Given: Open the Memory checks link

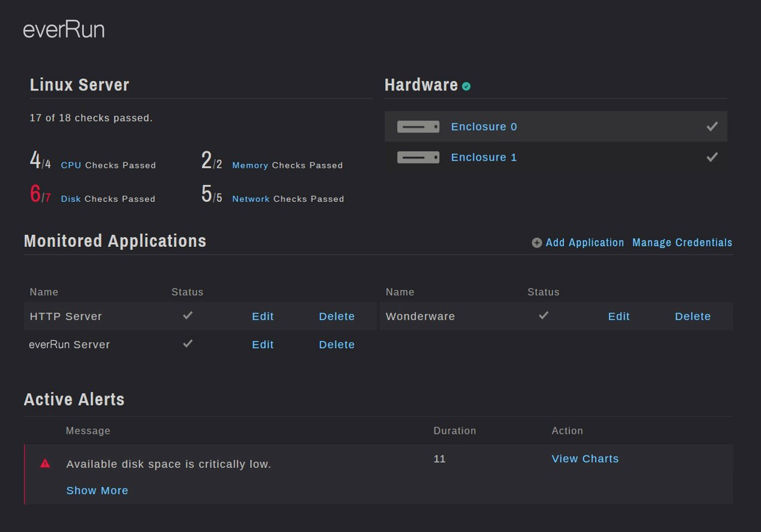Looking at the screenshot, I should (x=250, y=165).
